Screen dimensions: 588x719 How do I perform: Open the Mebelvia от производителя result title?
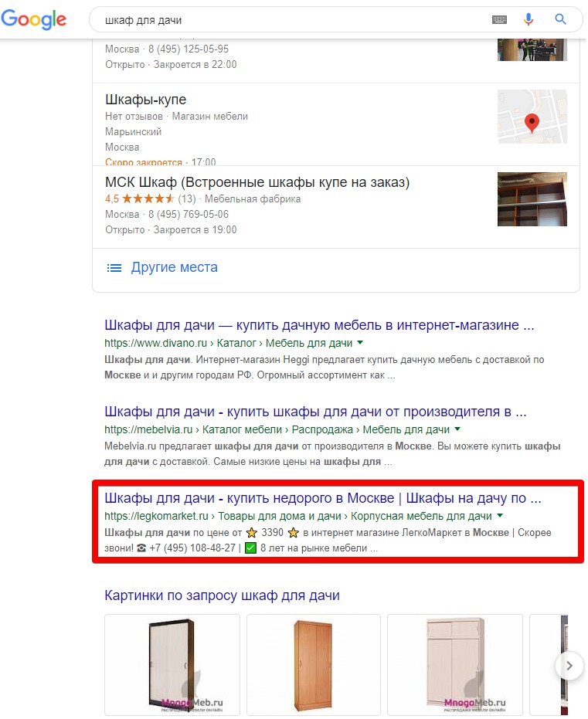click(x=315, y=412)
